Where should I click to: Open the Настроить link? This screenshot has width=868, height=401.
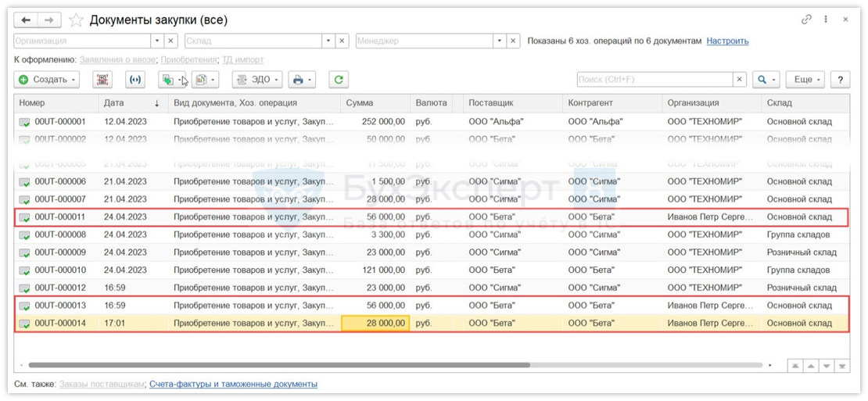(727, 41)
